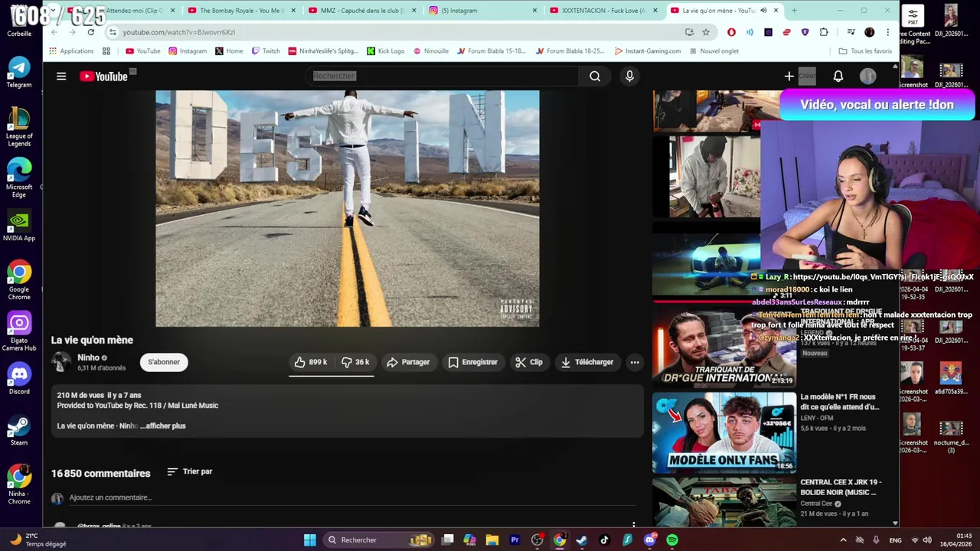This screenshot has width=980, height=551.
Task: Switch to The Bombay Royale tab
Action: click(x=241, y=11)
